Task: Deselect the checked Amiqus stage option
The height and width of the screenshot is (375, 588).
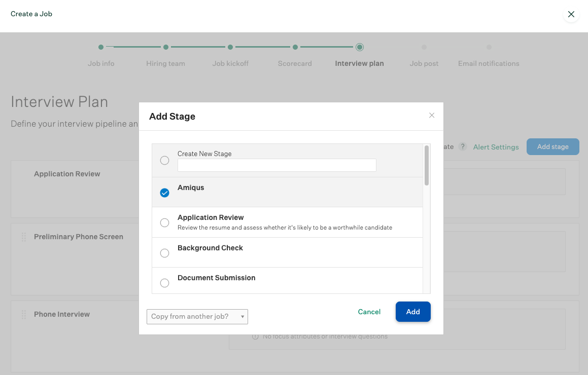Action: click(x=164, y=193)
